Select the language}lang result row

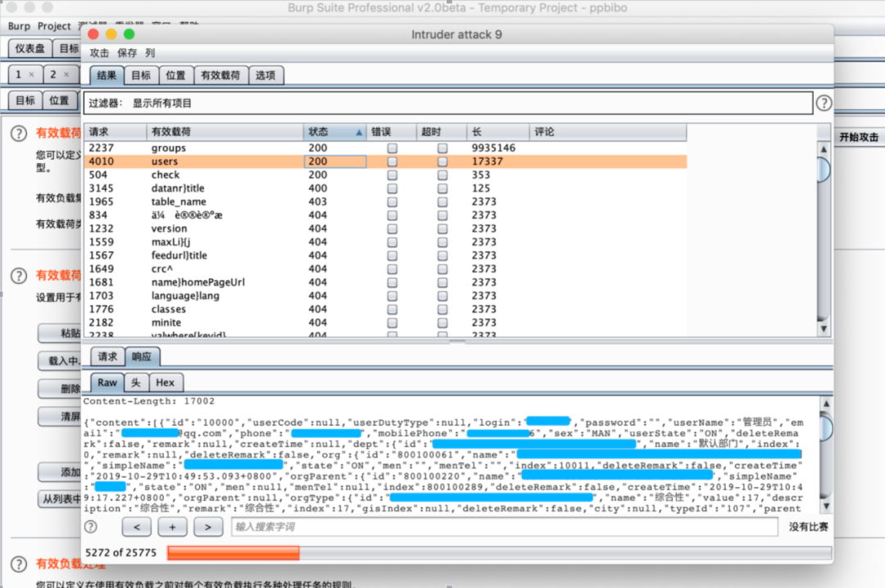tap(385, 296)
